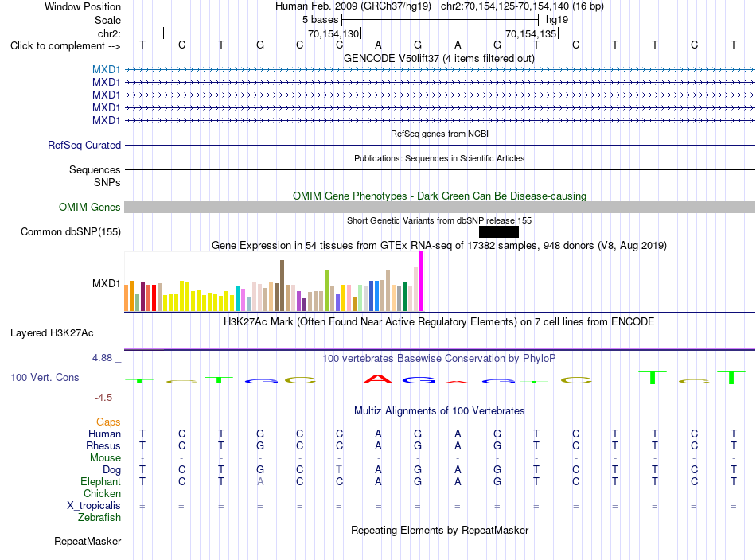Click 'Multiz Alignments of 100 Vertebrates' title
This screenshot has width=756, height=560.
click(439, 411)
